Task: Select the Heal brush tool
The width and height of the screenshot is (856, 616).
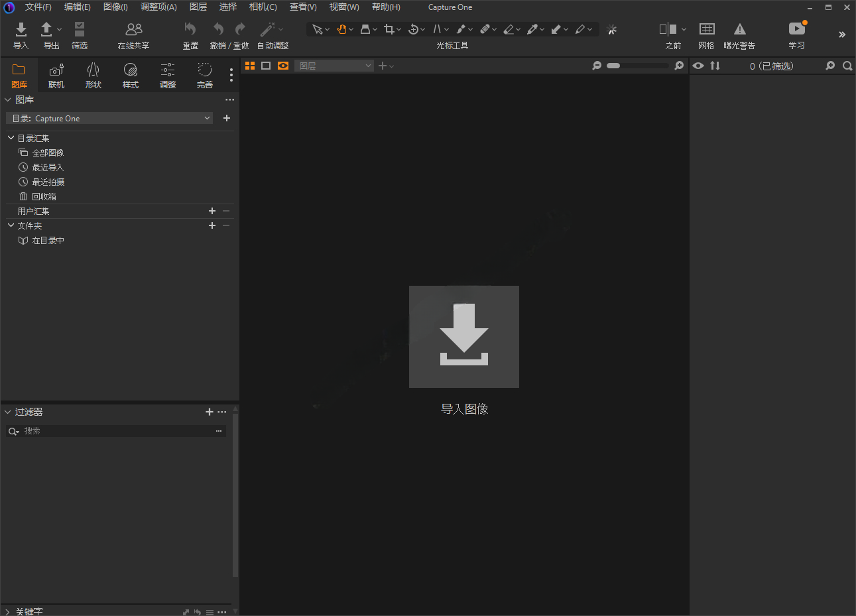Action: [486, 29]
